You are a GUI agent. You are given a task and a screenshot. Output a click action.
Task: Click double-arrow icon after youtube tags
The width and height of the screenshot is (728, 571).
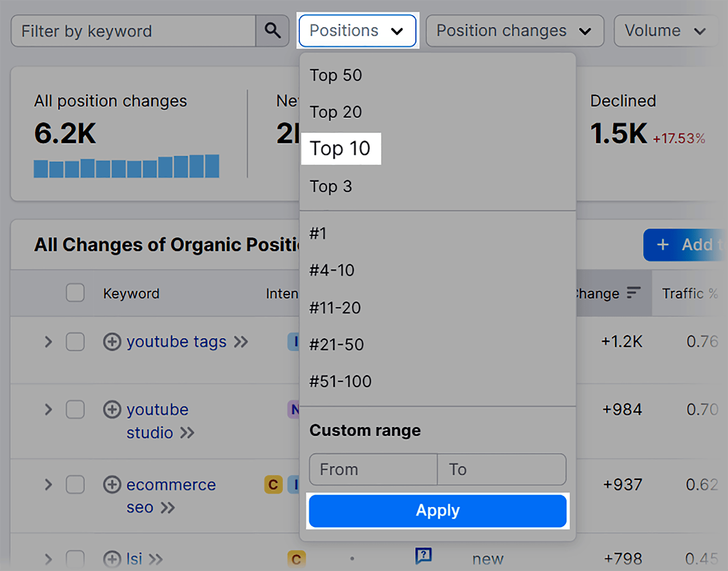[241, 342]
